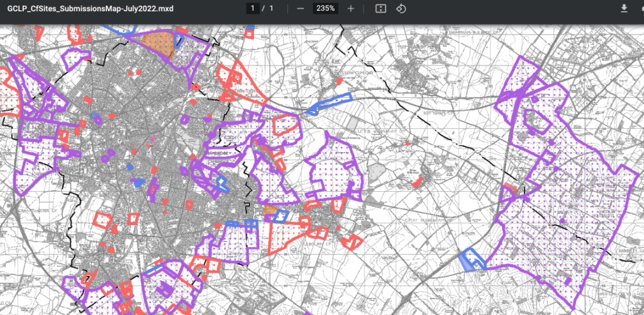Click the total page count after the slash

point(271,9)
